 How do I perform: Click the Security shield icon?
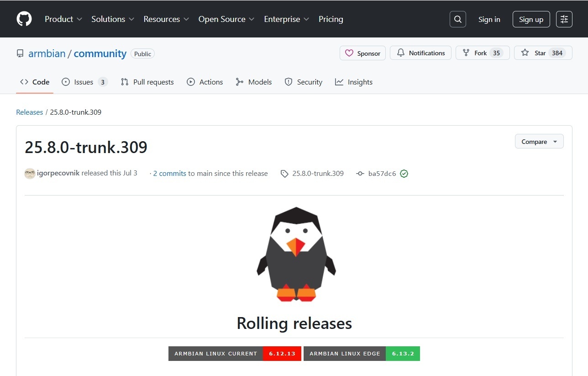coord(289,82)
